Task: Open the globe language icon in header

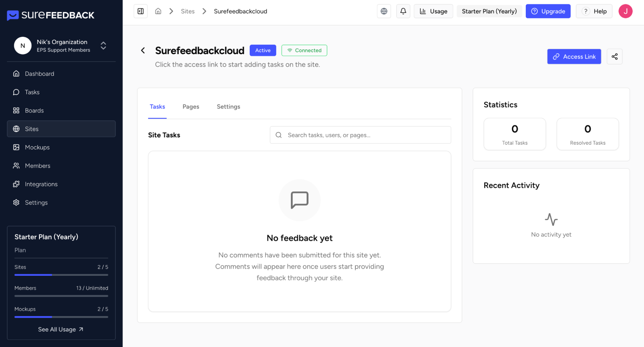Action: 384,11
